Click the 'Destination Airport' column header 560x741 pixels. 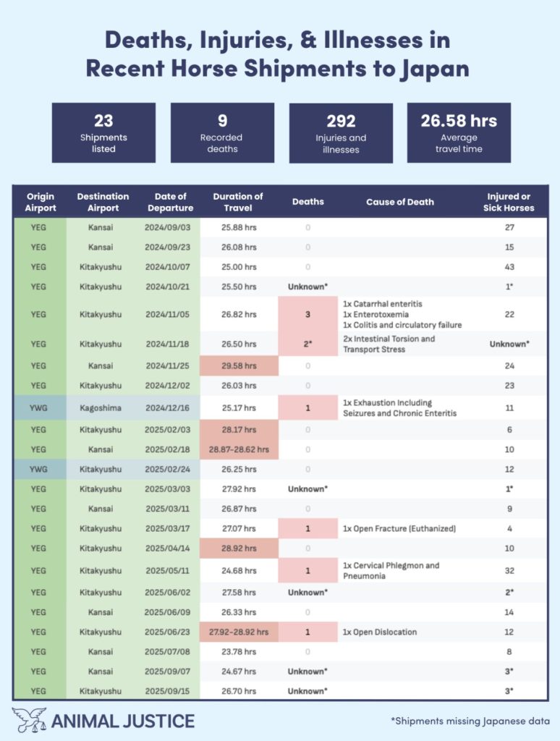[103, 202]
